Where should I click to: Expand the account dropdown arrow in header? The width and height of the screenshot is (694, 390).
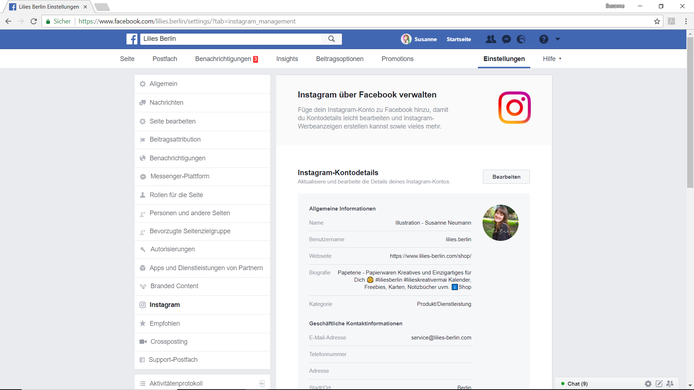pos(558,39)
